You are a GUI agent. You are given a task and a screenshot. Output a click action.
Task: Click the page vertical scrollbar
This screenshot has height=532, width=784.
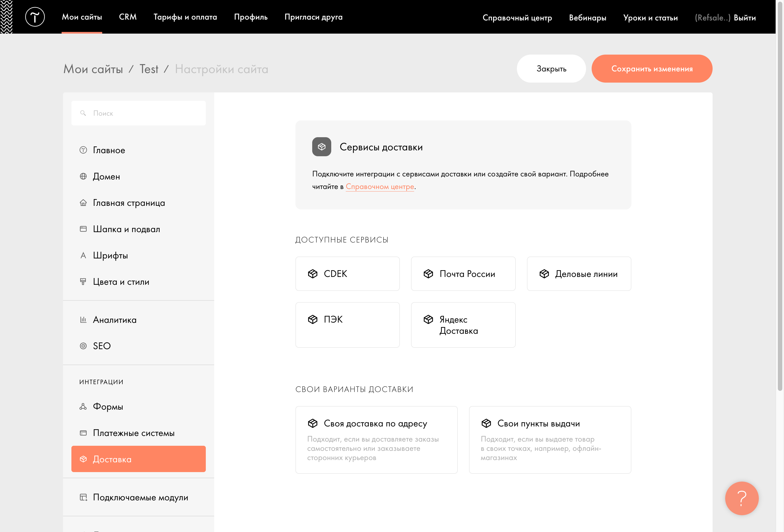[780, 196]
